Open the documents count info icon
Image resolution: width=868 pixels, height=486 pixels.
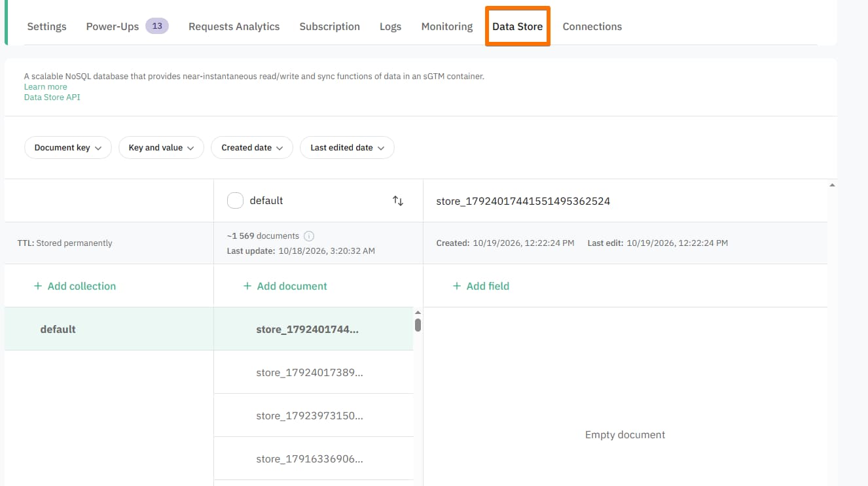click(309, 236)
